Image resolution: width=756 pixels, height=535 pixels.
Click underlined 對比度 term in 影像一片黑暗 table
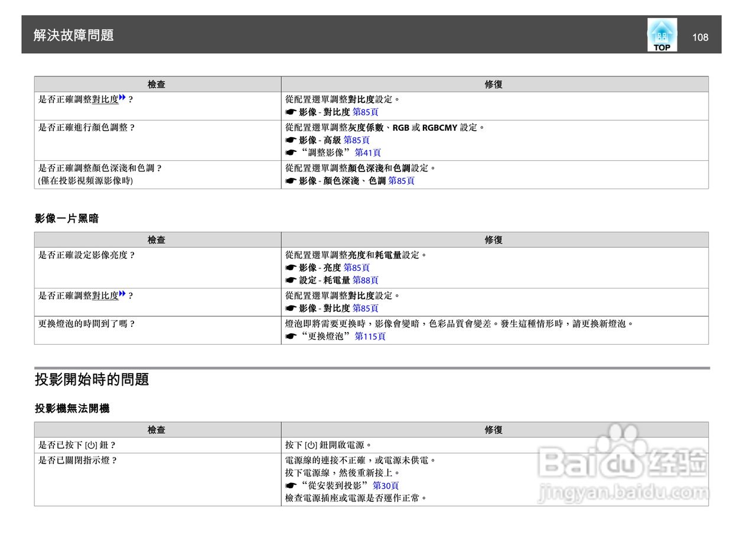[105, 296]
